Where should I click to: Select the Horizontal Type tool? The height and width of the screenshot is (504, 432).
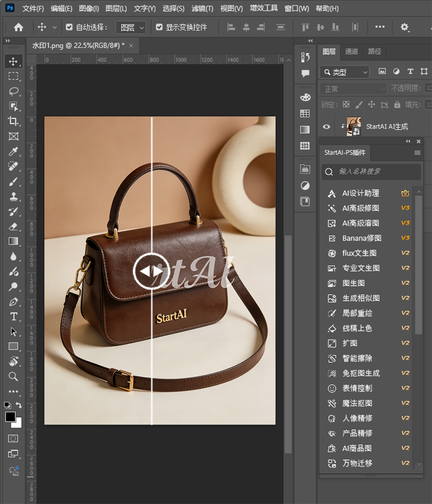(x=14, y=317)
